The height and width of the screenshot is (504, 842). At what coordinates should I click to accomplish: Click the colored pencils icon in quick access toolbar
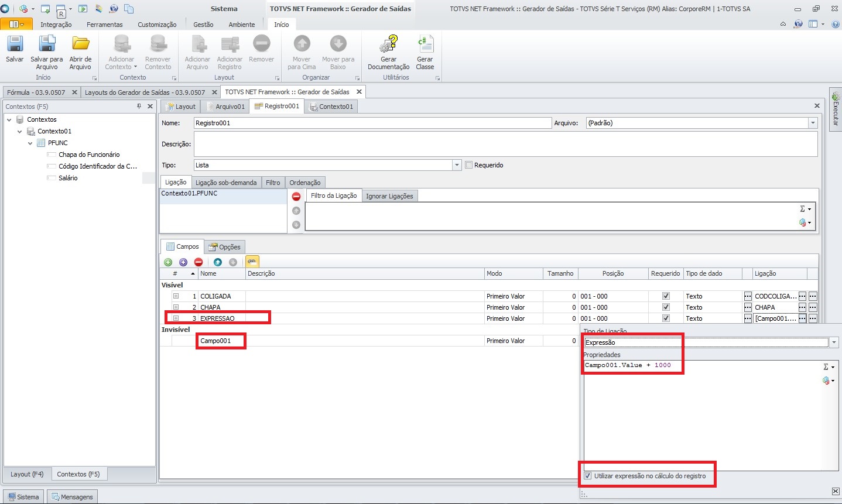[x=98, y=9]
